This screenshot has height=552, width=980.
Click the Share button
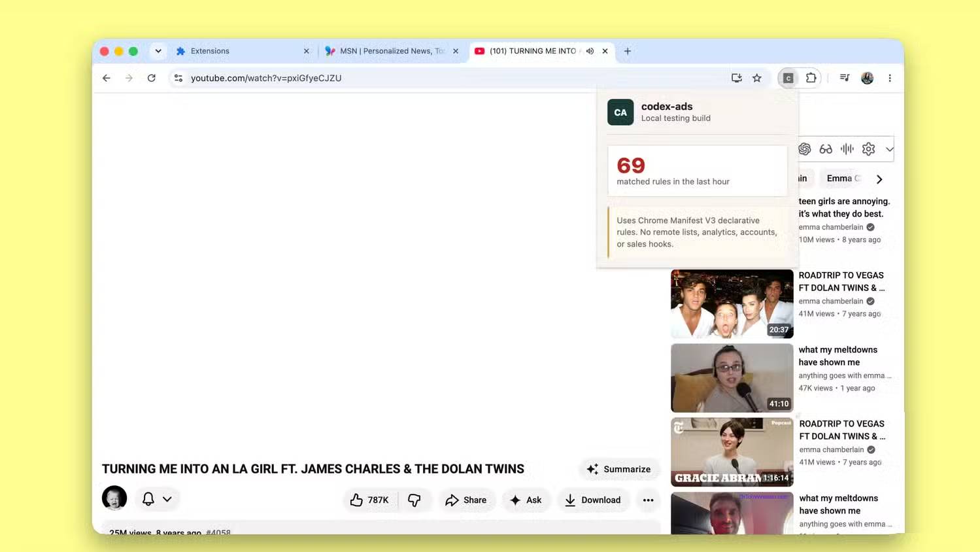coord(466,500)
